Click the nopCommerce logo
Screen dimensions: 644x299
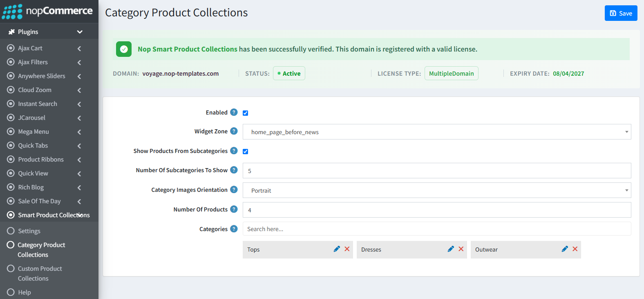(47, 11)
